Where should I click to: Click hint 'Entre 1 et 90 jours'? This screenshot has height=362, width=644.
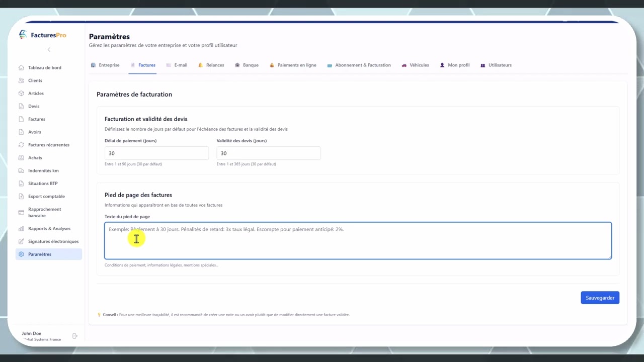[133, 164]
